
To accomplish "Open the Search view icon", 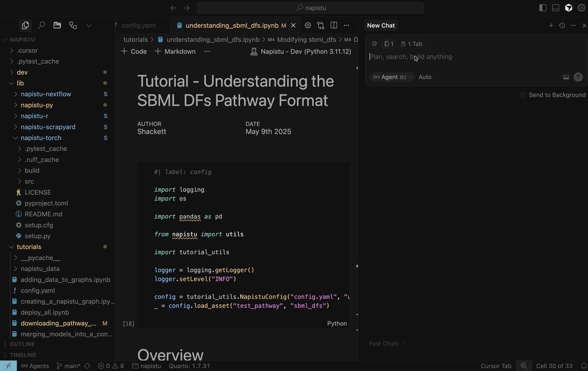I will 41,25.
